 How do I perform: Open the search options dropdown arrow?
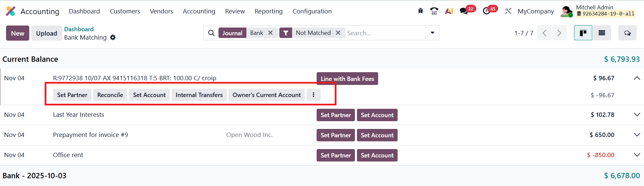click(432, 33)
